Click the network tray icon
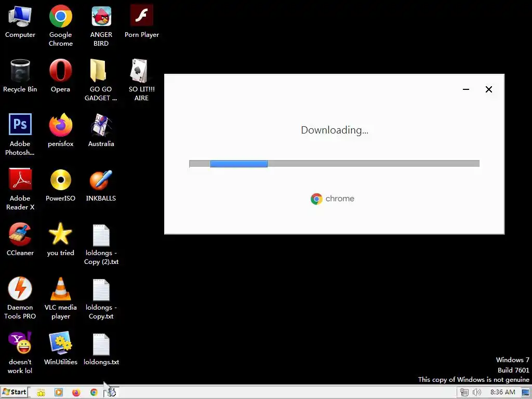 tap(464, 392)
